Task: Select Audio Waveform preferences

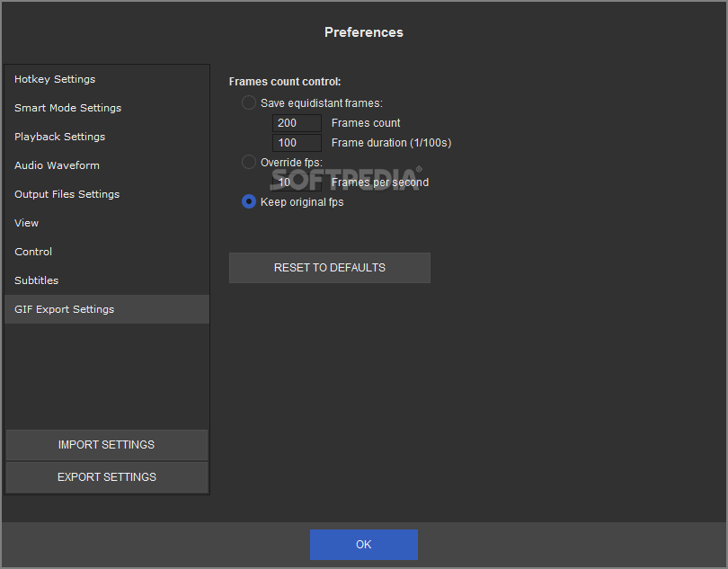Action: pyautogui.click(x=107, y=165)
